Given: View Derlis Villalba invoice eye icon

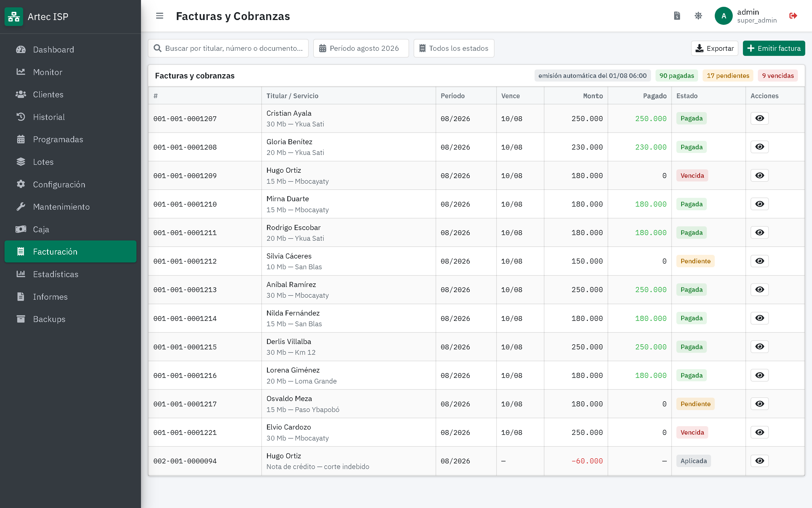Looking at the screenshot, I should pos(760,347).
